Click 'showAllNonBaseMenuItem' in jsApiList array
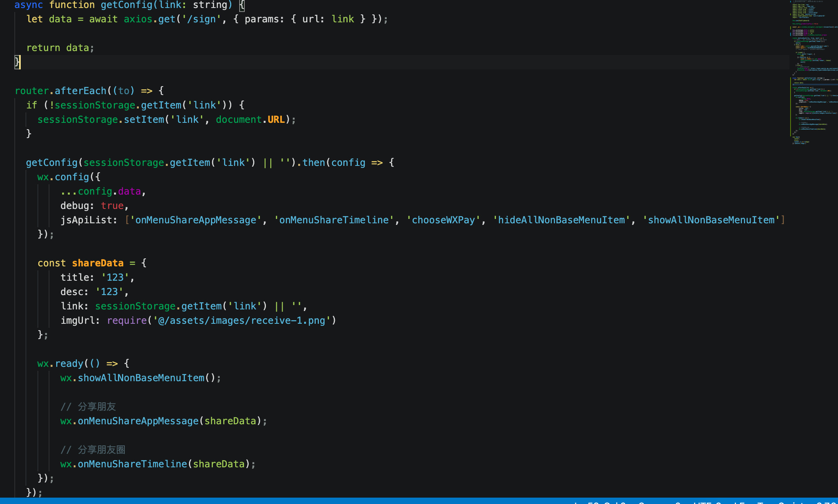 point(711,220)
